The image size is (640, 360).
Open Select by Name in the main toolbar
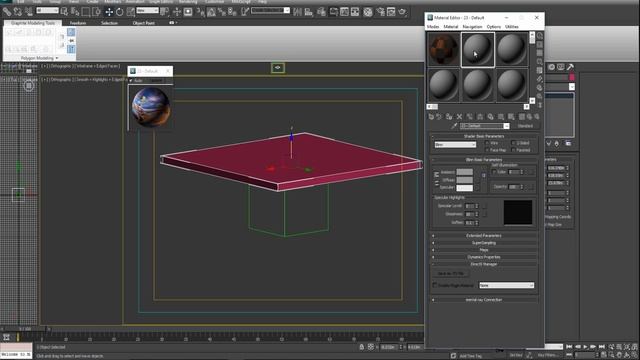coord(75,12)
